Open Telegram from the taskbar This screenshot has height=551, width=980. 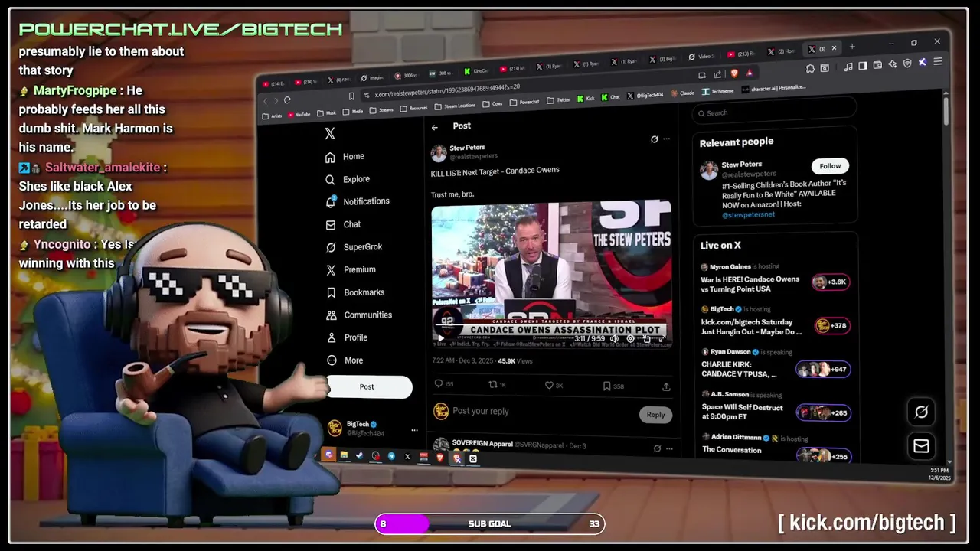coord(391,457)
